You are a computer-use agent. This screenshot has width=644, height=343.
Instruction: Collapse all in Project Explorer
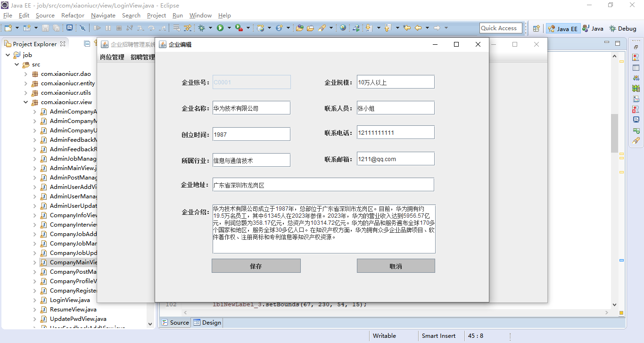tap(87, 44)
